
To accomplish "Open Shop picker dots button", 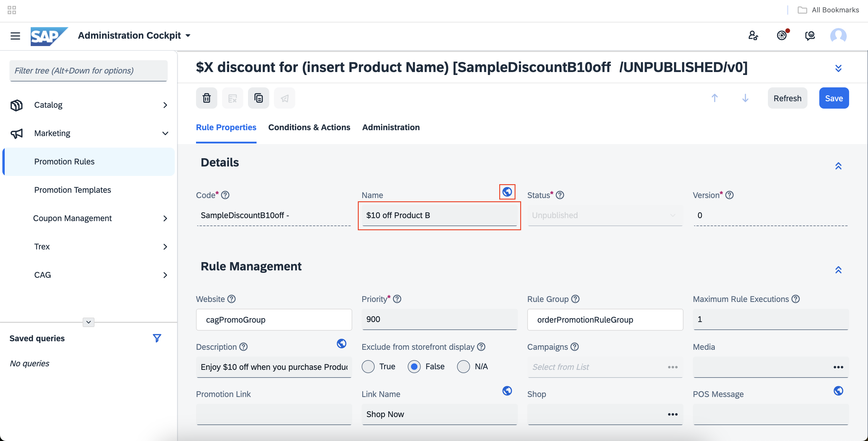I will tap(672, 414).
